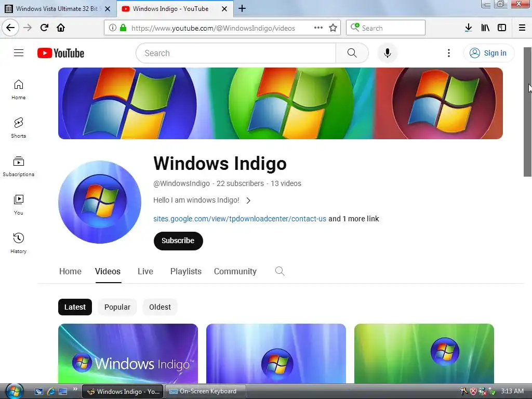
Task: Click the page vertical scrollbar thumb
Action: coord(528,112)
